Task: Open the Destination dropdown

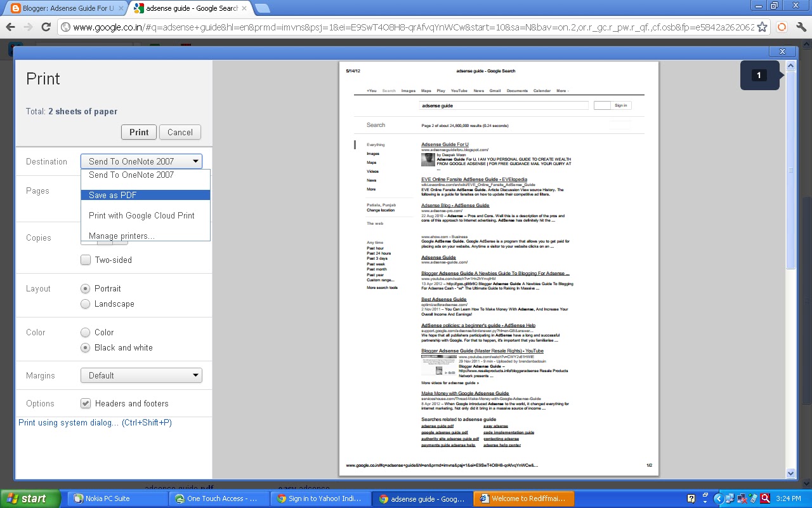Action: (x=141, y=161)
